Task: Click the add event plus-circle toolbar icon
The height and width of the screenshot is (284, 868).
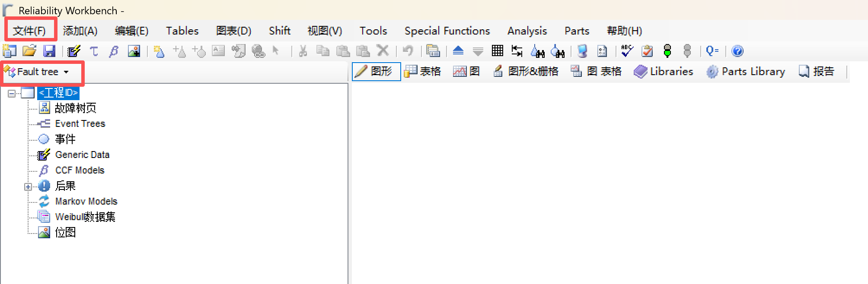Action: [199, 51]
